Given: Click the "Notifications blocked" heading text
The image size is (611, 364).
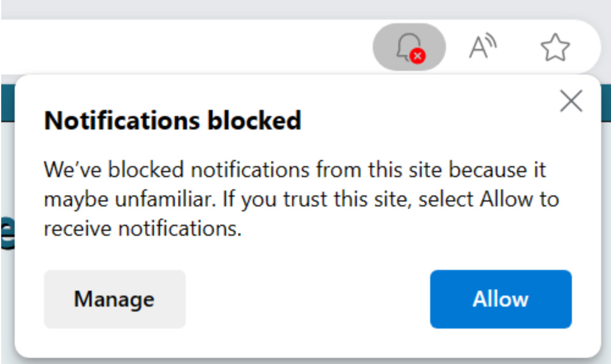Looking at the screenshot, I should tap(173, 120).
